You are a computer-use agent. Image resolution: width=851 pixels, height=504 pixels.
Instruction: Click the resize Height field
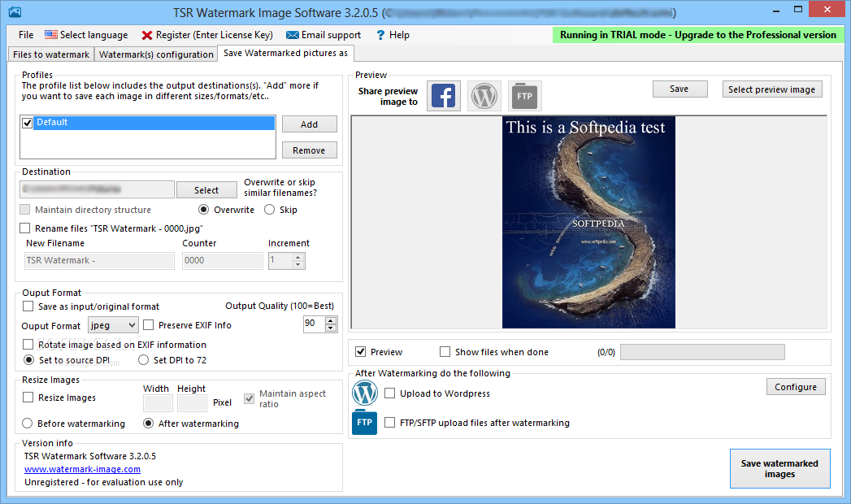pos(192,403)
